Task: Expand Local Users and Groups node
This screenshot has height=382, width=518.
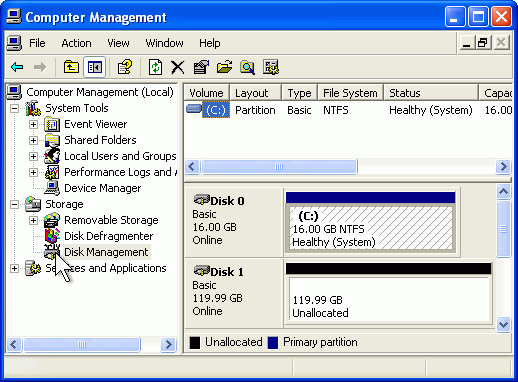Action: (x=33, y=156)
